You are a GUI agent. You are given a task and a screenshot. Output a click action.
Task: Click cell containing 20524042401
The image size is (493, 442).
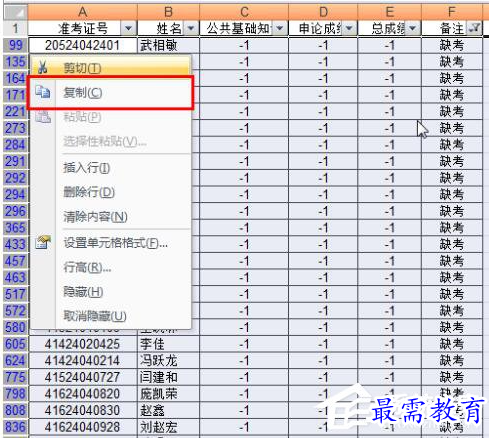[x=82, y=45]
